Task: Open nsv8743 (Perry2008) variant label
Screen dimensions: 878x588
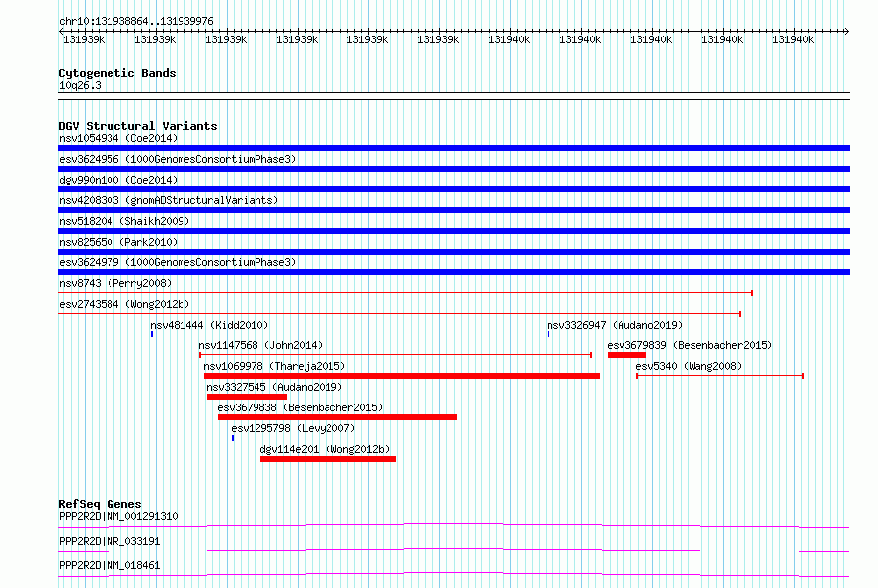Action: pyautogui.click(x=115, y=283)
